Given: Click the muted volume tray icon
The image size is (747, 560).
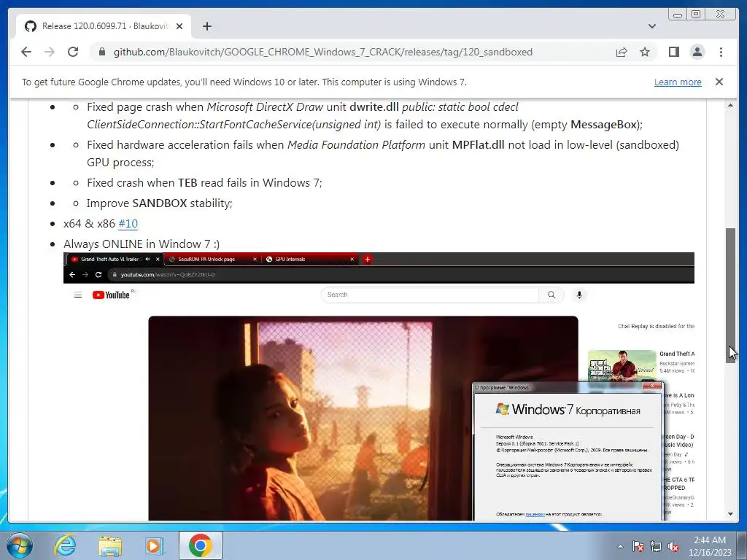Looking at the screenshot, I should click(x=673, y=546).
